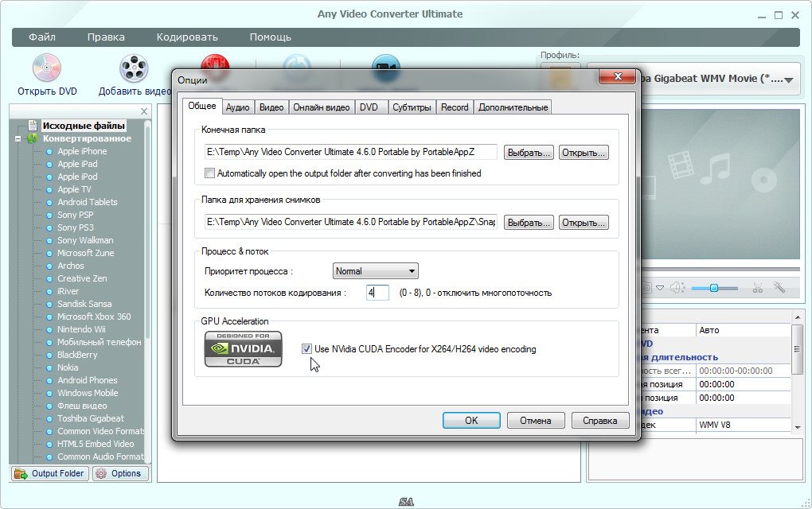Viewport: 812px width, 509px height.
Task: Click the NVIDIA CUDA logo badge
Action: pyautogui.click(x=244, y=349)
